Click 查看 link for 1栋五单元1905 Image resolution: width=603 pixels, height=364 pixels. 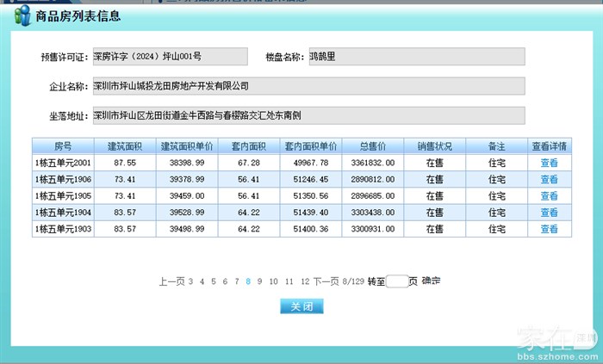point(549,196)
